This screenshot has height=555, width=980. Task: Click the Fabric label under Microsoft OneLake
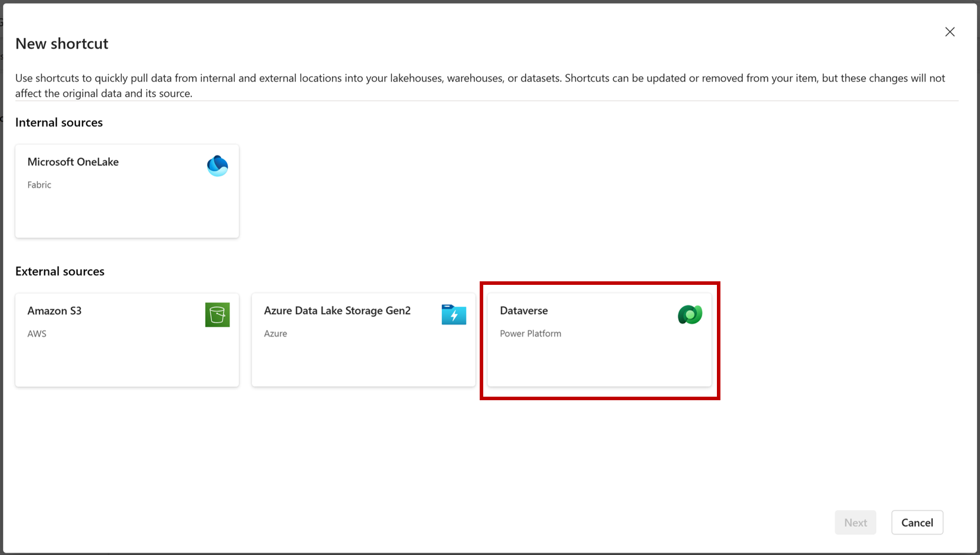(x=39, y=185)
